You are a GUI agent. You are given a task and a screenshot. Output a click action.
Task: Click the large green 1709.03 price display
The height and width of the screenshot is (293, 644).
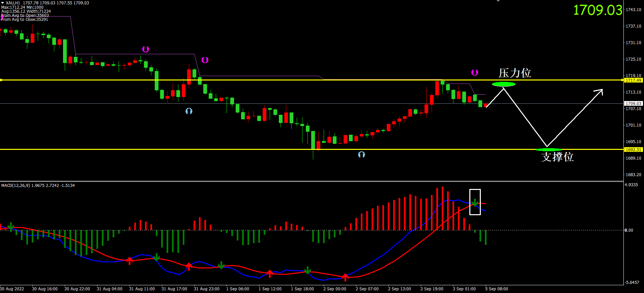pos(597,10)
